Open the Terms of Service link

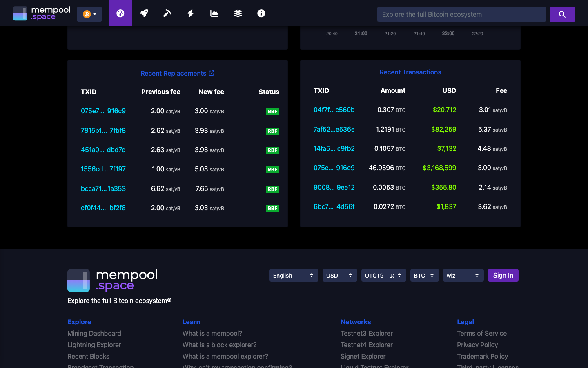pos(482,333)
